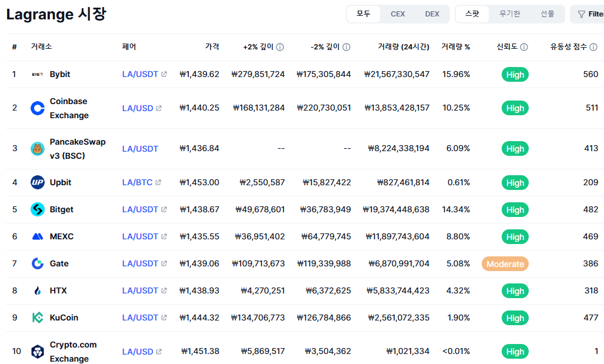Open the PancakeSwap LA/USDT pair link
This screenshot has height=364, width=604.
pos(140,149)
